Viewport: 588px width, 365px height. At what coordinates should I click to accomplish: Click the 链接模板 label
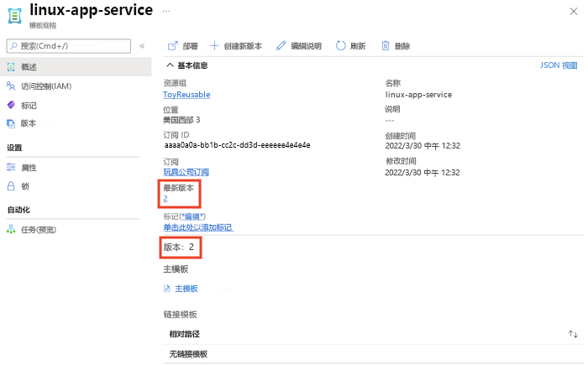click(180, 315)
